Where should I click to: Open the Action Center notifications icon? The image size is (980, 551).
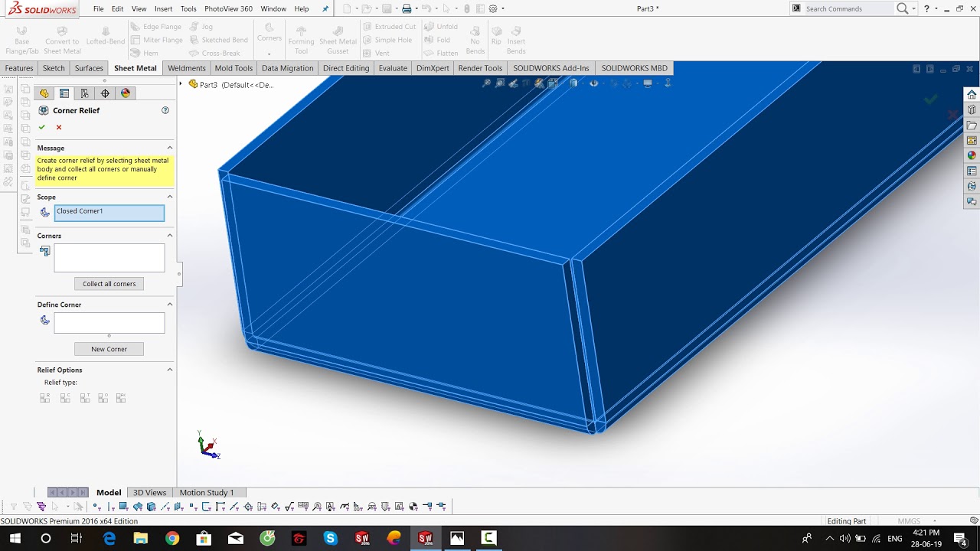point(960,539)
